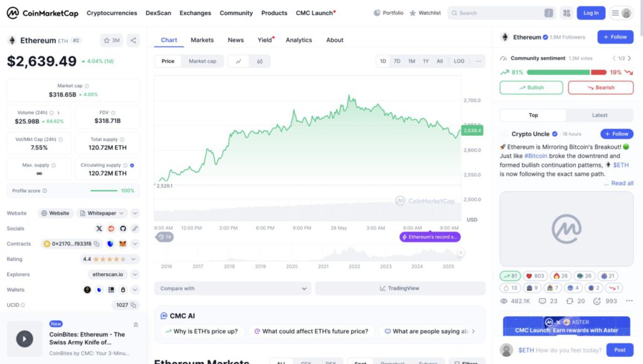The width and height of the screenshot is (643, 364).
Task: Open the X (Twitter) social link
Action: tap(99, 228)
